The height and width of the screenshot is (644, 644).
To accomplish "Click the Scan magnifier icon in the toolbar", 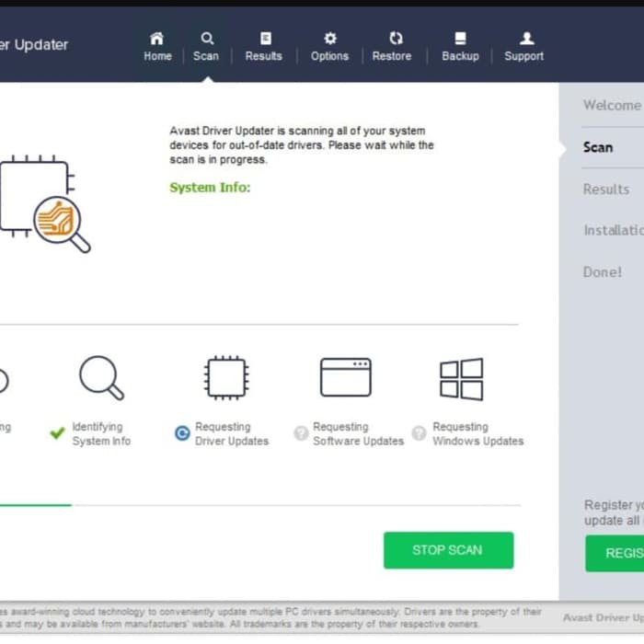I will (207, 39).
